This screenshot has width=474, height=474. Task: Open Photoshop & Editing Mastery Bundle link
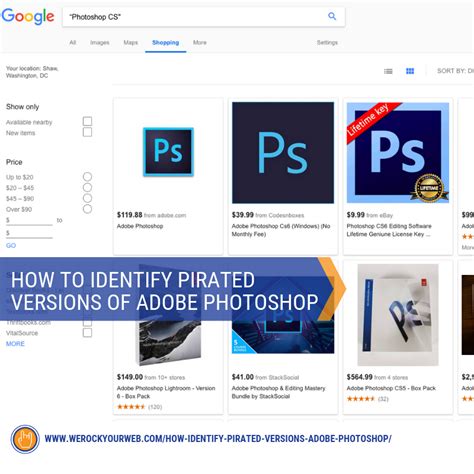coord(279,392)
